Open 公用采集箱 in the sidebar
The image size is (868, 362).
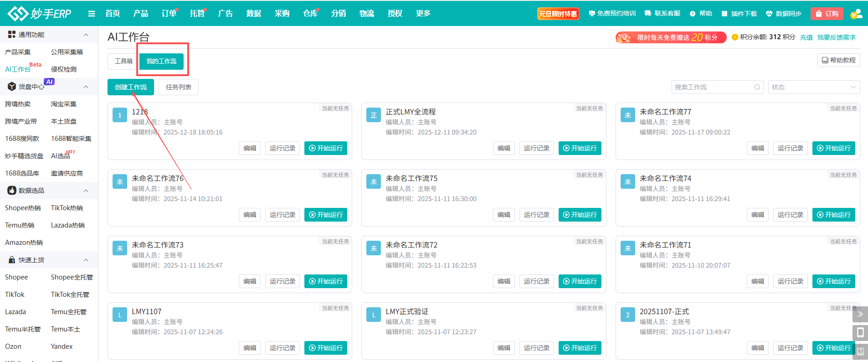[67, 52]
